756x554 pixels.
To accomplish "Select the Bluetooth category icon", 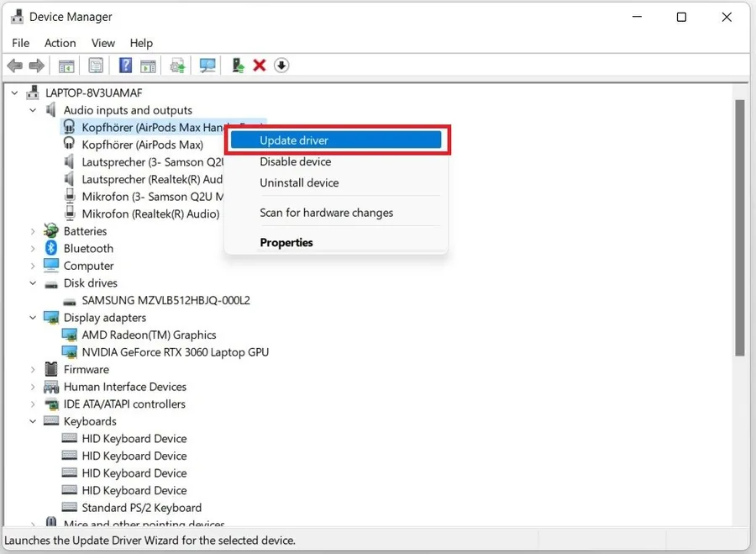I will tap(50, 248).
